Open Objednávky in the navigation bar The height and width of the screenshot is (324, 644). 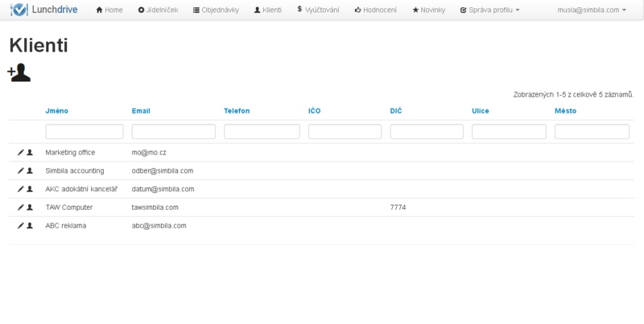pos(216,10)
